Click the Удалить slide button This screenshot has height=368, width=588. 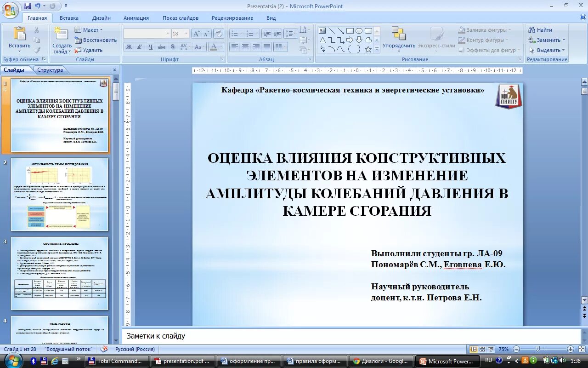89,50
